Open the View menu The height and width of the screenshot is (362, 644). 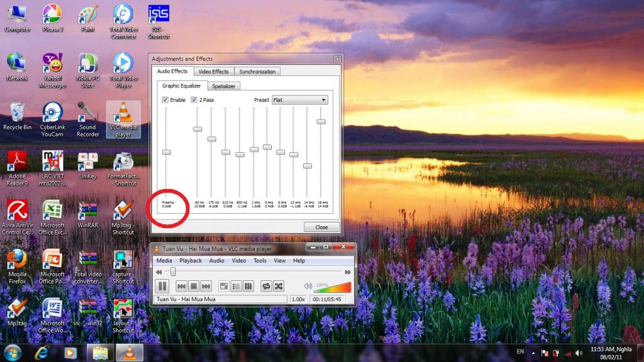pos(280,261)
